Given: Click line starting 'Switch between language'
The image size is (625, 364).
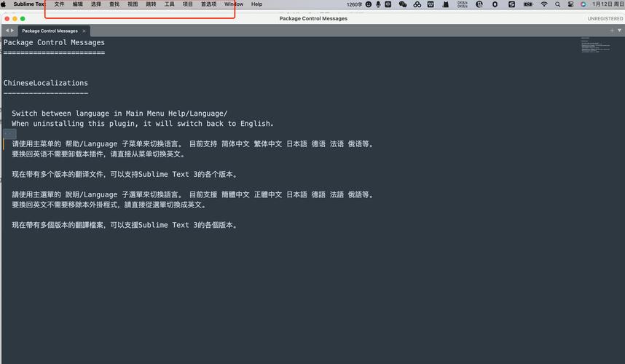Looking at the screenshot, I should (119, 113).
